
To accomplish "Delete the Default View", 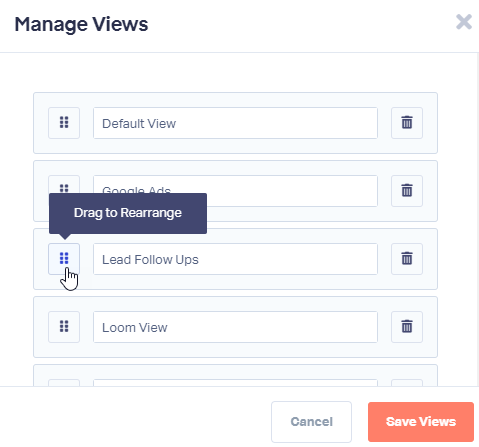I will (407, 123).
